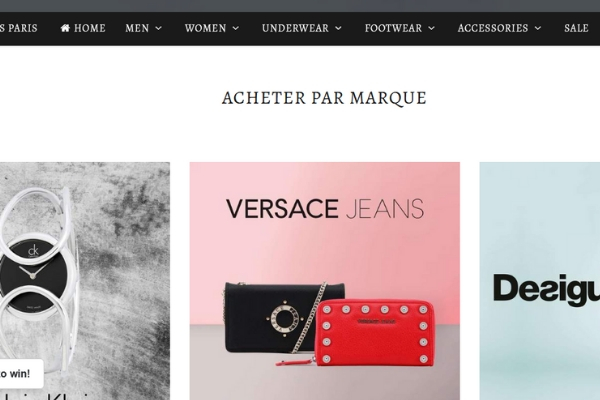This screenshot has width=600, height=400.
Task: Expand the ACCESSORIES dropdown chevron
Action: 538,28
